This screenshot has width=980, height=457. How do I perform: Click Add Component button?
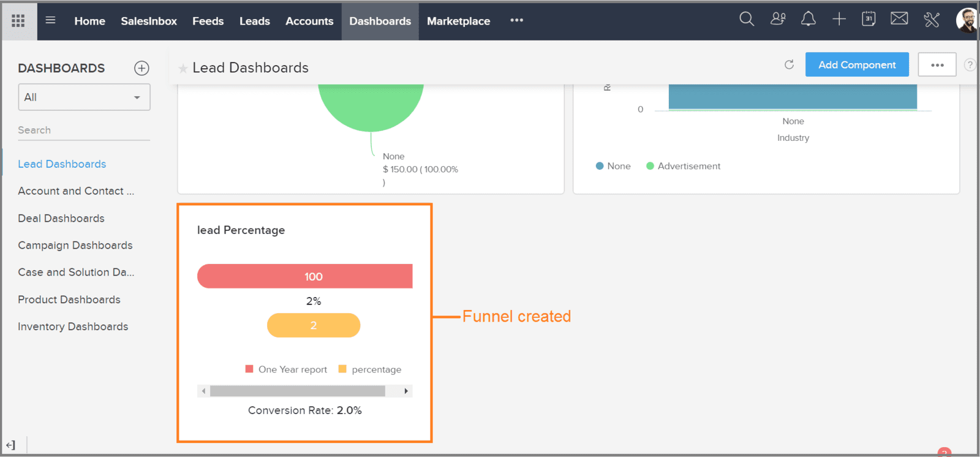857,64
